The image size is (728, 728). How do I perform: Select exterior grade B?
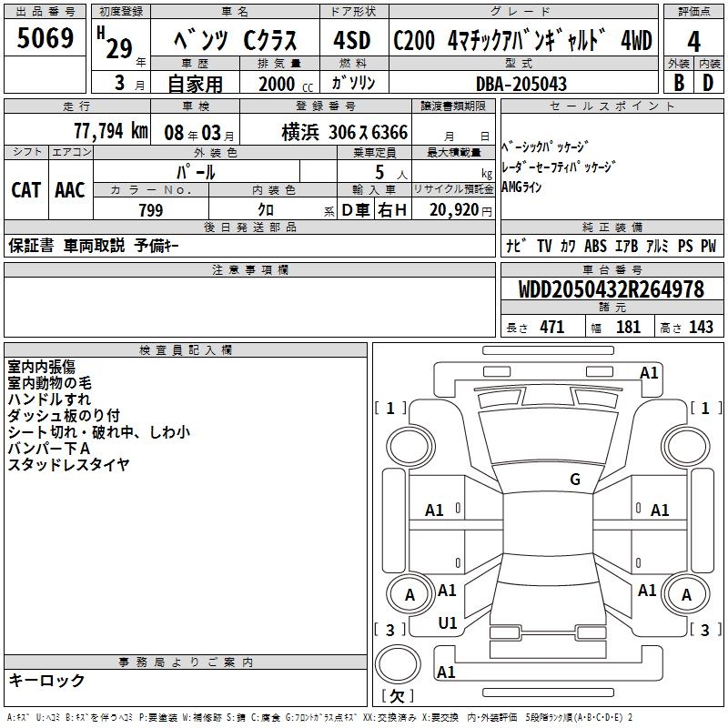point(679,83)
